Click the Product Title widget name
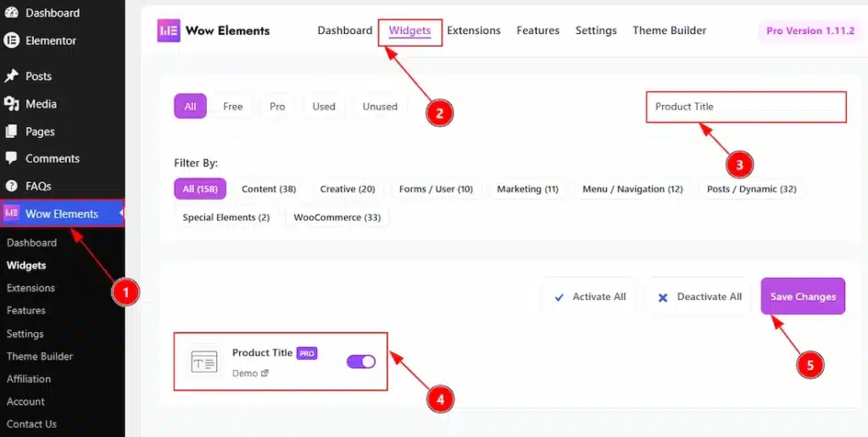Screen dimensions: 868x437 click(263, 353)
